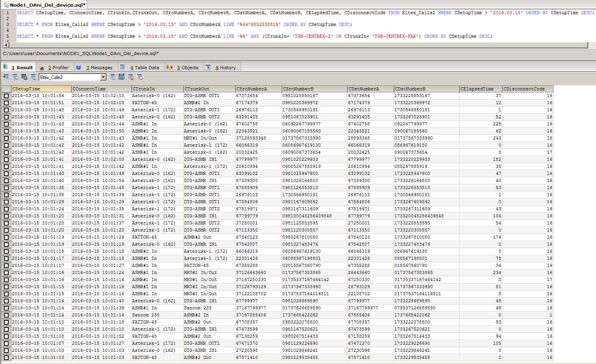The image size is (596, 364).
Task: Select the CSrcNumberB cell 098100048256439848
Action: (315, 216)
